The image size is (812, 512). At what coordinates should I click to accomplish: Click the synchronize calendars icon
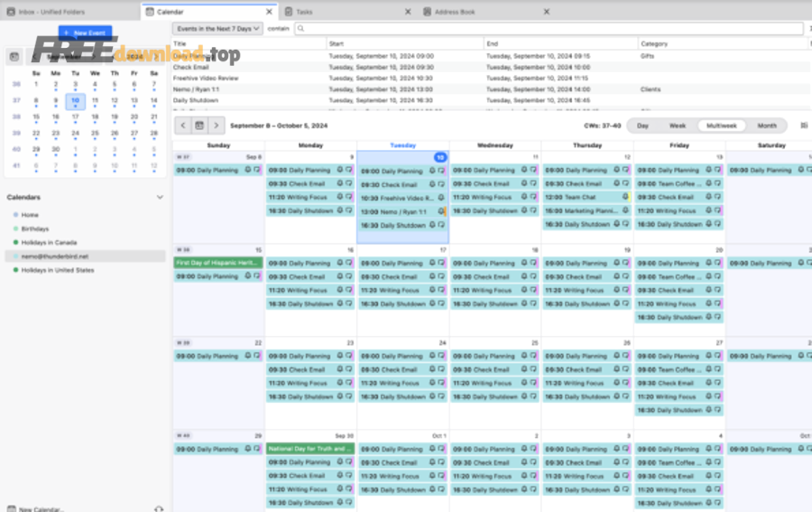(159, 509)
